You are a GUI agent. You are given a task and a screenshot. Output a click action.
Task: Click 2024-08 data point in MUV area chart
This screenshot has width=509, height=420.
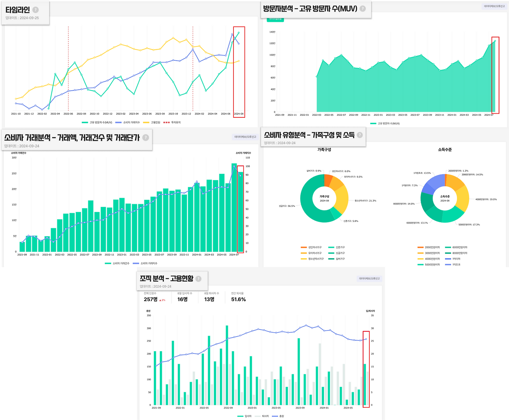pyautogui.click(x=495, y=41)
